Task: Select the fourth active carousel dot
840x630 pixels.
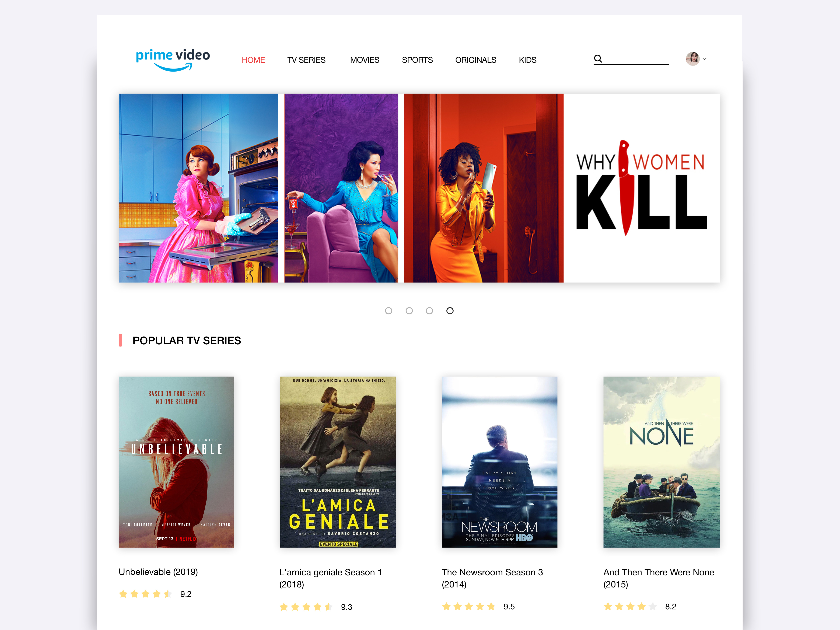Action: (450, 311)
